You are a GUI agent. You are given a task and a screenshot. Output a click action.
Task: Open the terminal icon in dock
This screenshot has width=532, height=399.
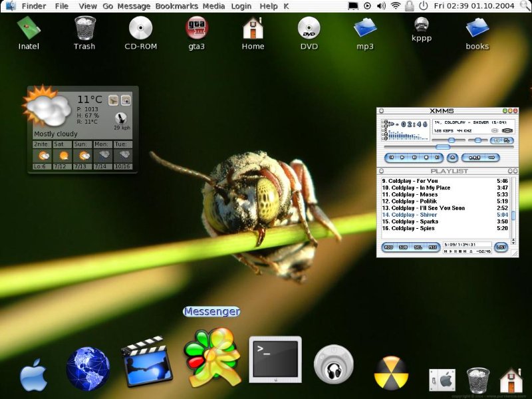point(275,360)
